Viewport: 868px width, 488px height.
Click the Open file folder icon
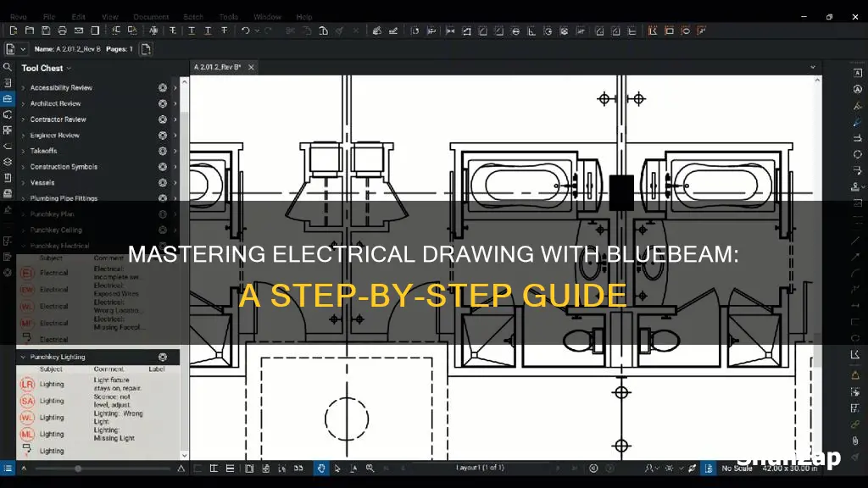(30, 31)
